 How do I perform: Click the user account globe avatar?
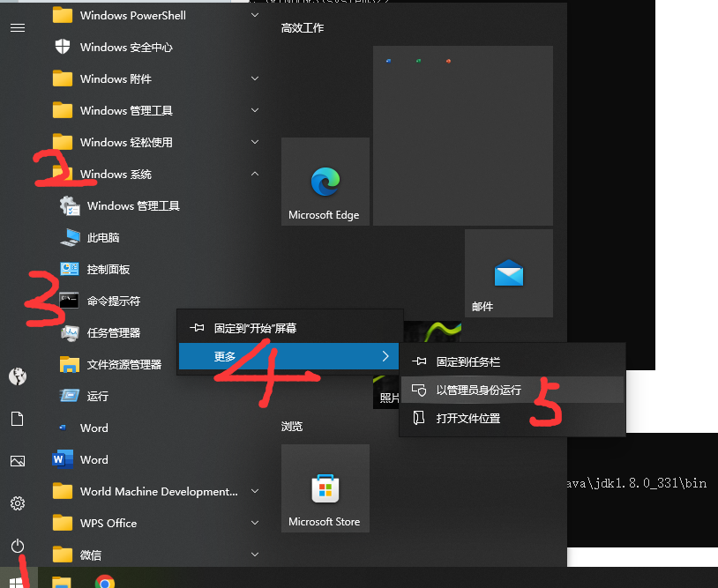18,376
